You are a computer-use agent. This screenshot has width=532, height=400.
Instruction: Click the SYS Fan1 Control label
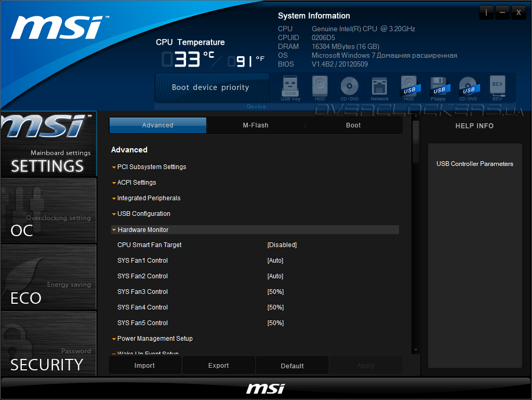(x=142, y=261)
